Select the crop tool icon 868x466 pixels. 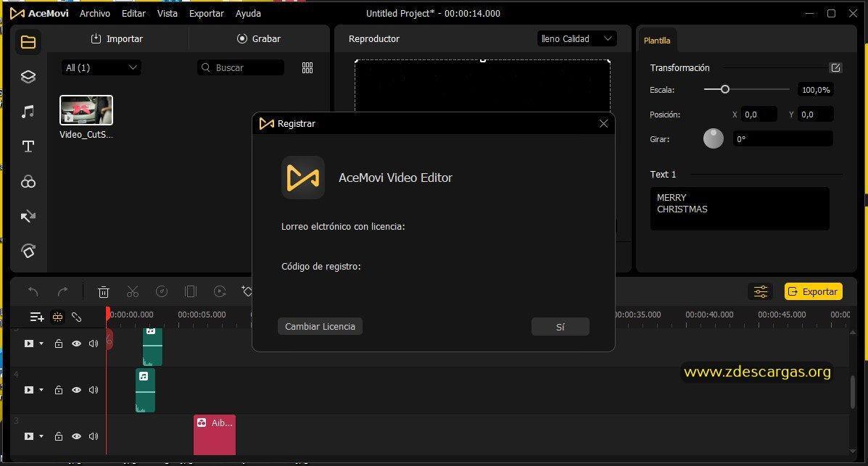click(x=191, y=291)
